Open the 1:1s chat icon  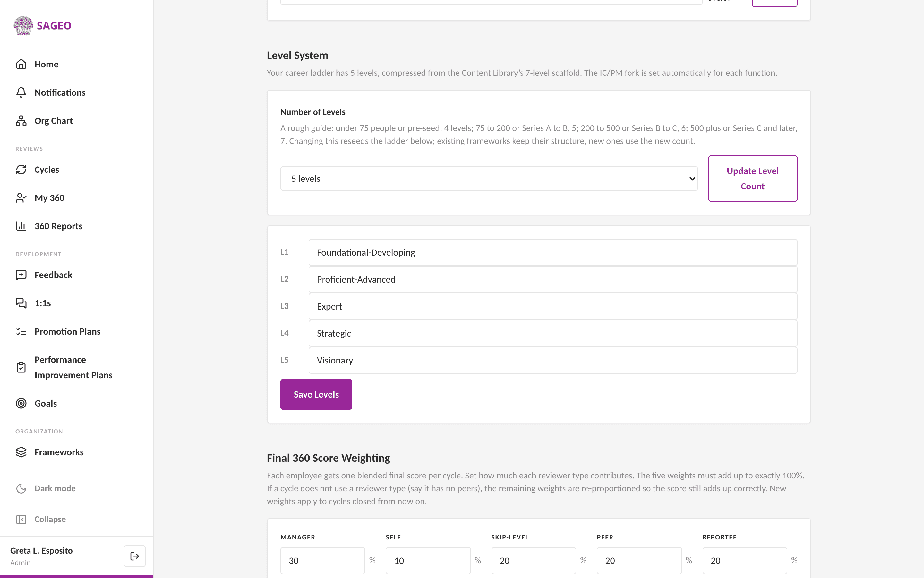[21, 303]
